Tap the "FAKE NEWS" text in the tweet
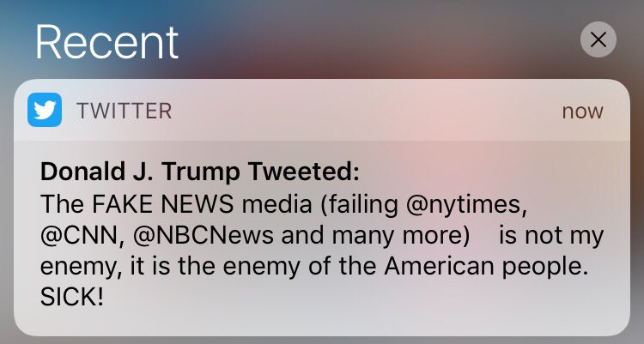 coord(162,204)
